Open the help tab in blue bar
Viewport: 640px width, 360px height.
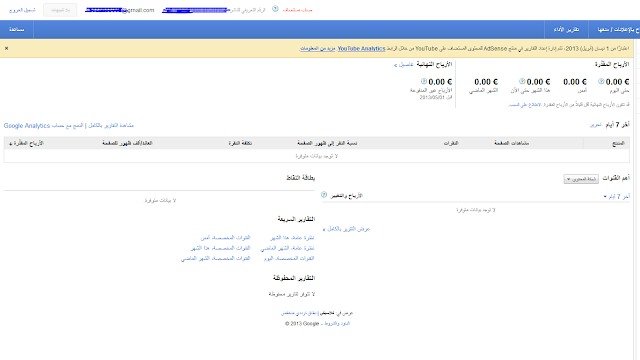coord(17,29)
